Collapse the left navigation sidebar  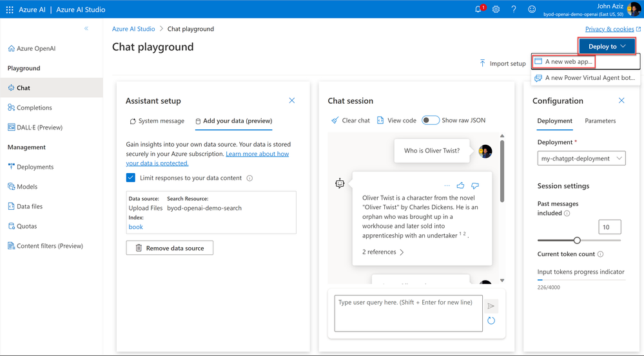(86, 28)
